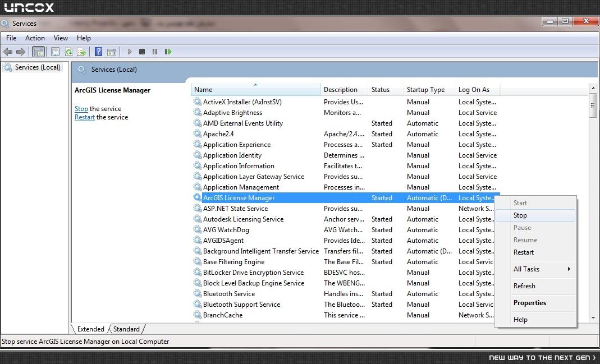Click the green Refresh toolbar icon

click(68, 52)
